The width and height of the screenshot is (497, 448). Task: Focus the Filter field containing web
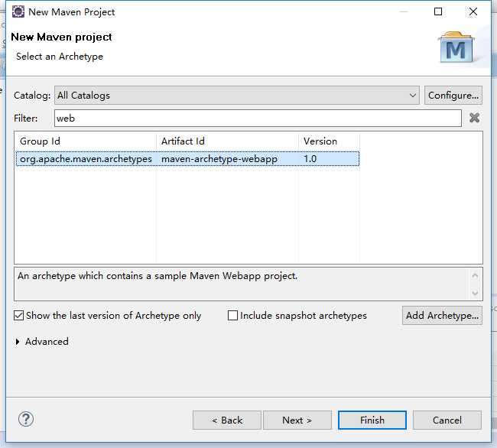pos(258,118)
